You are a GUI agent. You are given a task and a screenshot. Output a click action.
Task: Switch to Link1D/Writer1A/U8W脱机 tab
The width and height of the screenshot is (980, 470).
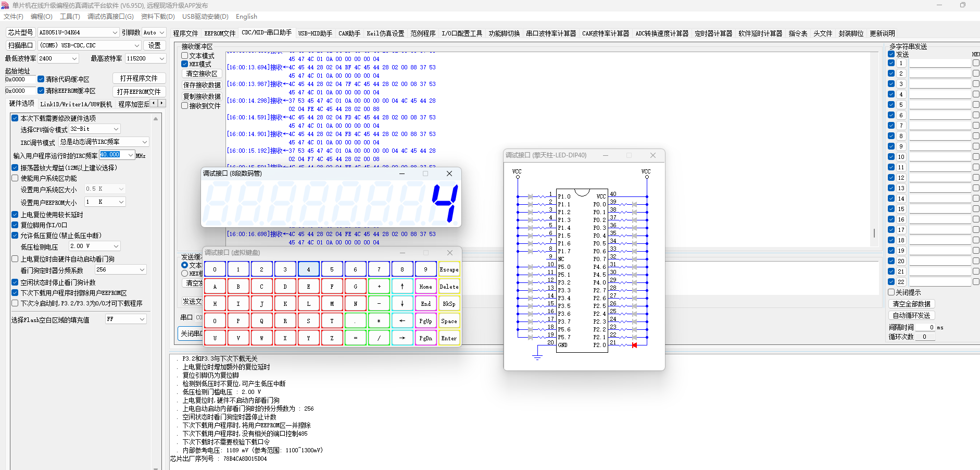click(x=76, y=104)
